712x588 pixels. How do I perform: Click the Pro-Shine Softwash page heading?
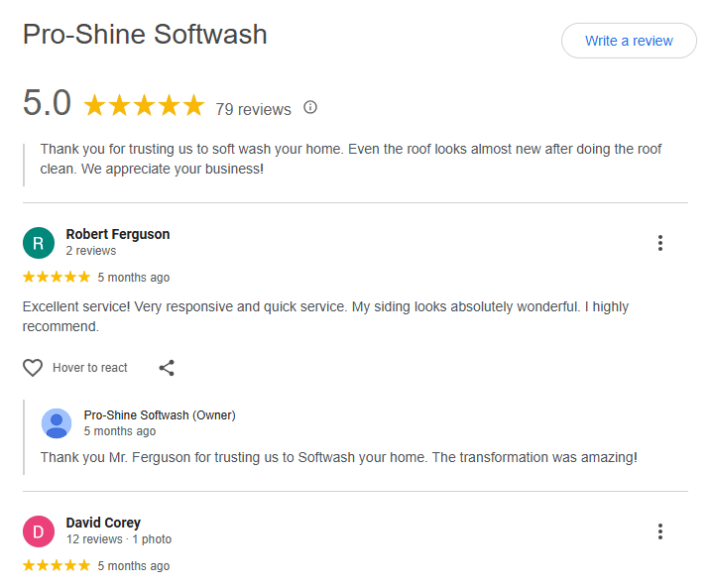[x=145, y=35]
